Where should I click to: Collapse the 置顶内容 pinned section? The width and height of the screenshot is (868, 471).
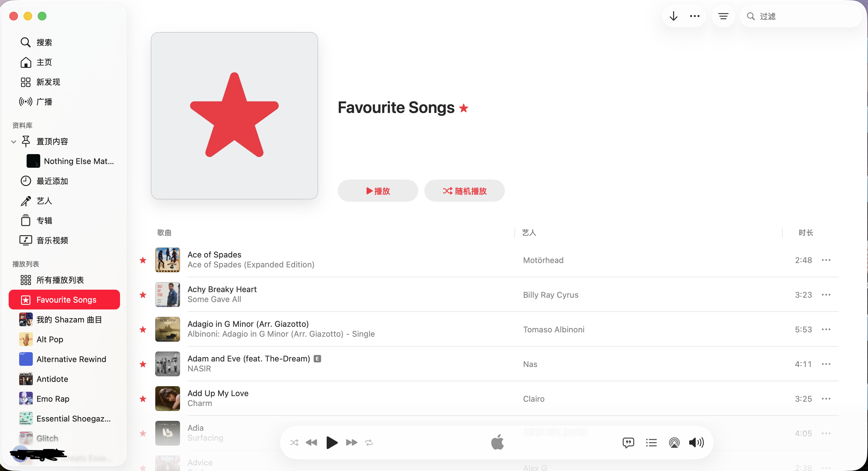[14, 142]
